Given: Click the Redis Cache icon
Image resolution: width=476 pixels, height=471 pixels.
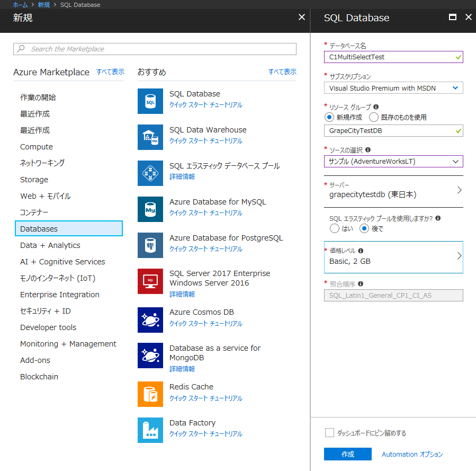Looking at the screenshot, I should point(150,394).
